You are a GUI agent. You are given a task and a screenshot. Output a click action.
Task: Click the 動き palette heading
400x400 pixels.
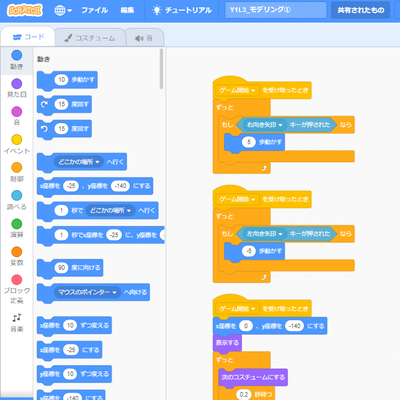43,59
